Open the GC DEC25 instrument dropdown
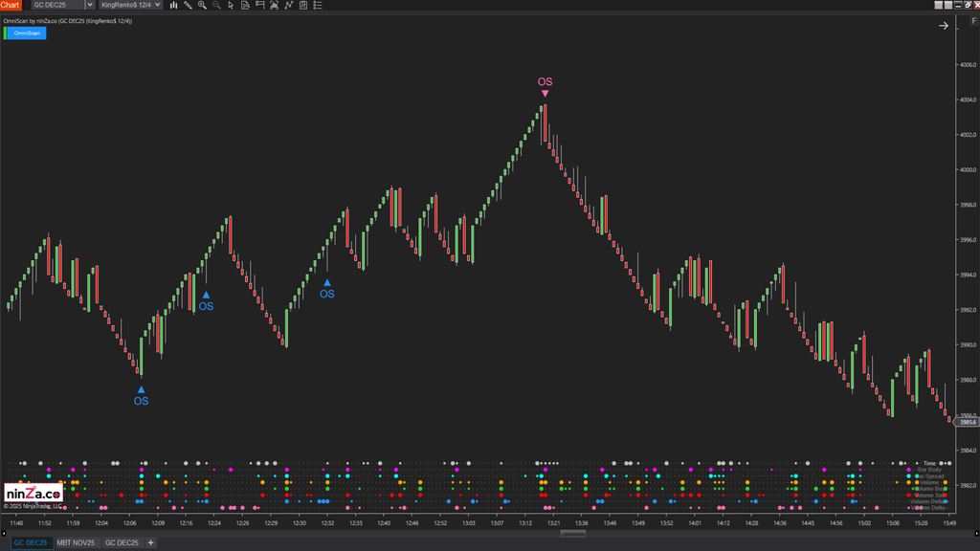980x551 pixels. click(x=57, y=4)
